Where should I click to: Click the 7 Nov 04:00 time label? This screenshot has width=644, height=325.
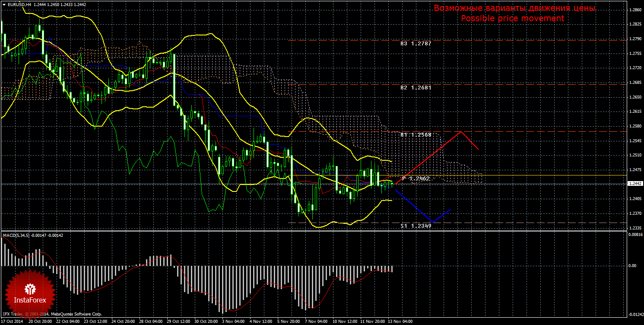coord(316,322)
